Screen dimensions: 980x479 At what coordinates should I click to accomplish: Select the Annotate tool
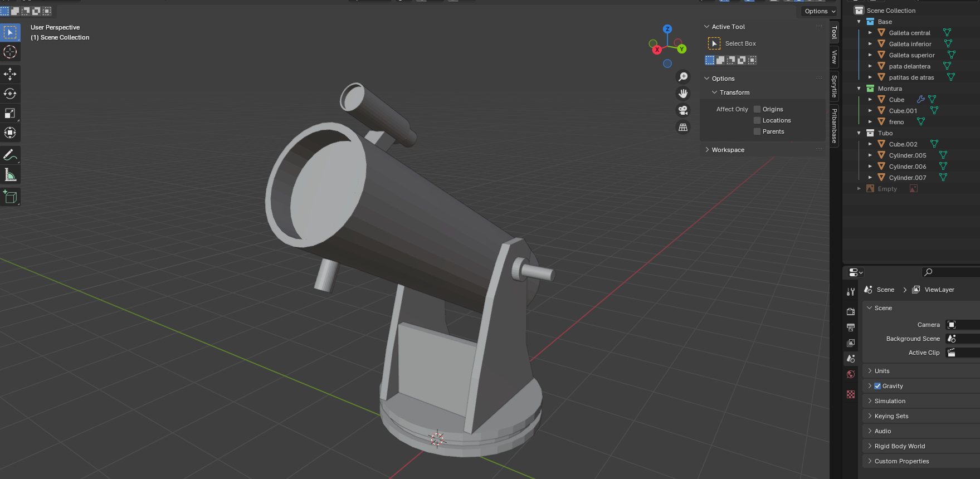10,155
